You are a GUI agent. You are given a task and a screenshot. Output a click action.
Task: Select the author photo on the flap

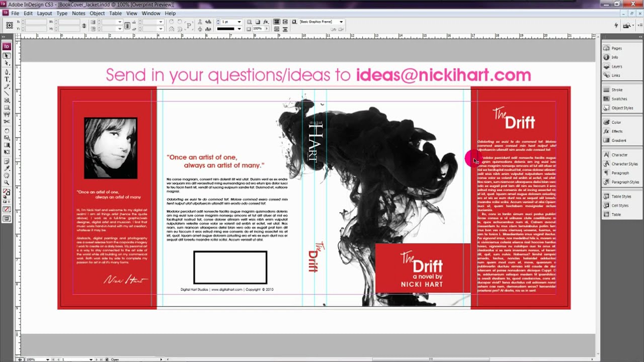coord(111,148)
